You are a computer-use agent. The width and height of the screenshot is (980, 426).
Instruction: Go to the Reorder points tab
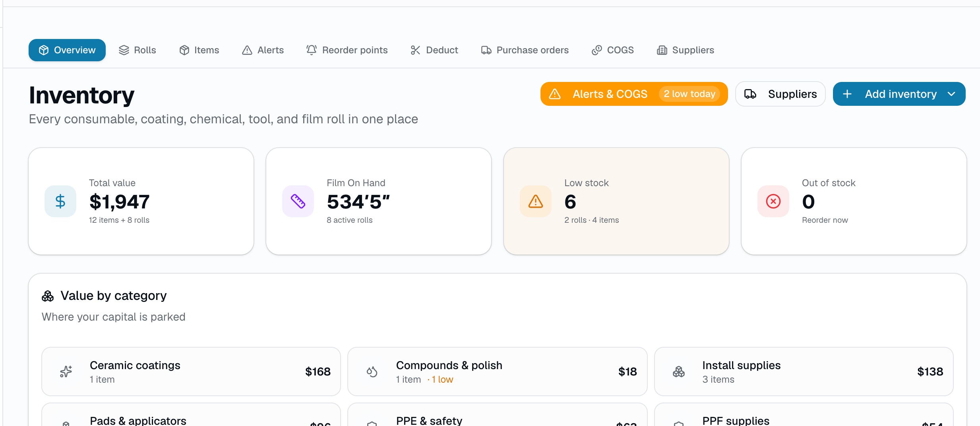tap(347, 50)
